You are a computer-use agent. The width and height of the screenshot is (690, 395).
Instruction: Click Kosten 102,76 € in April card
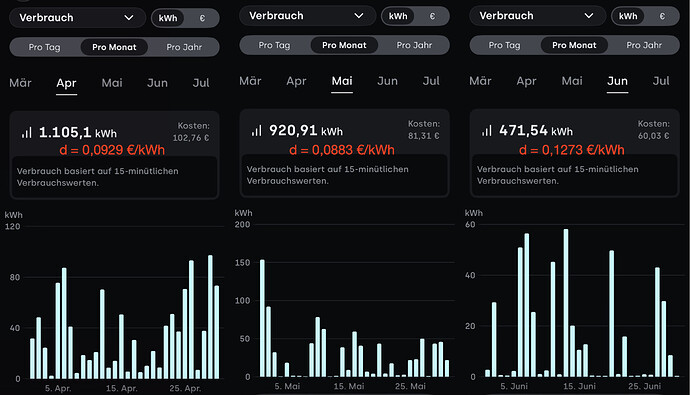[191, 132]
